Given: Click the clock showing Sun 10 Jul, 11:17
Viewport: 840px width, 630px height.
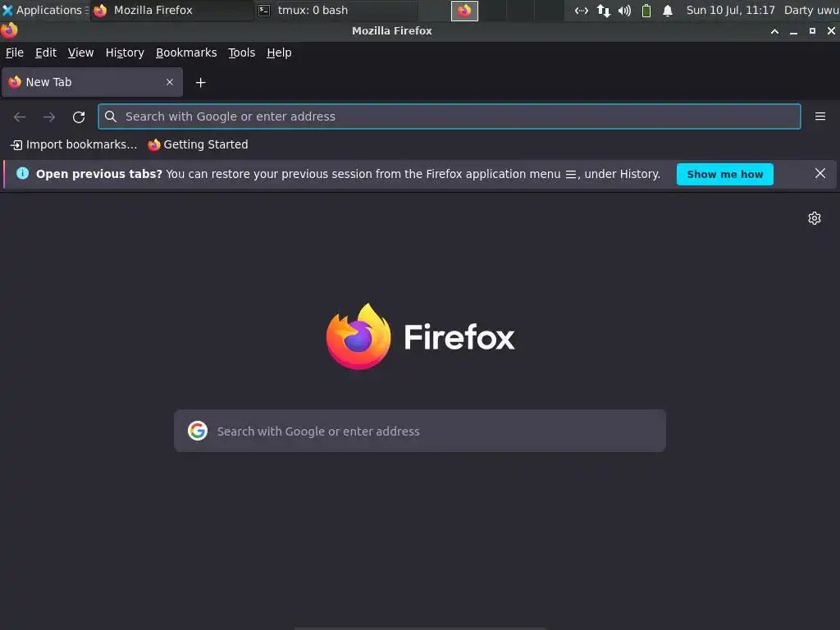Looking at the screenshot, I should [x=730, y=10].
